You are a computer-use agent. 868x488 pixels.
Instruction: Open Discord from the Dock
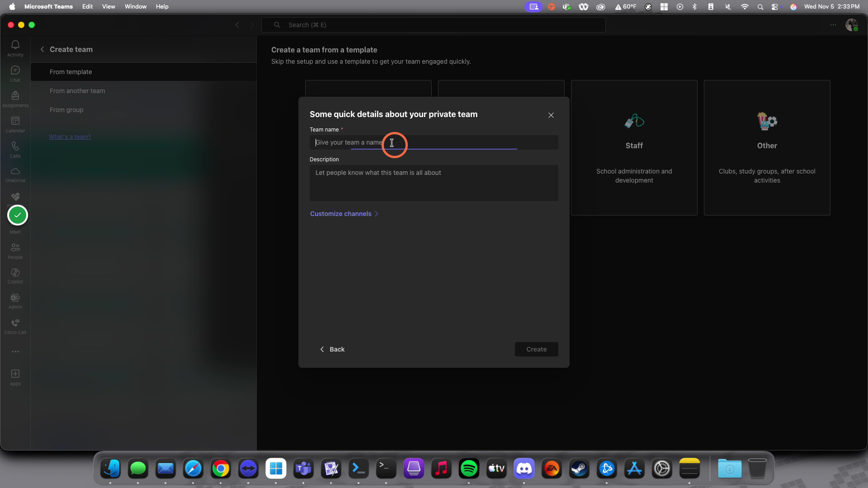pyautogui.click(x=524, y=469)
